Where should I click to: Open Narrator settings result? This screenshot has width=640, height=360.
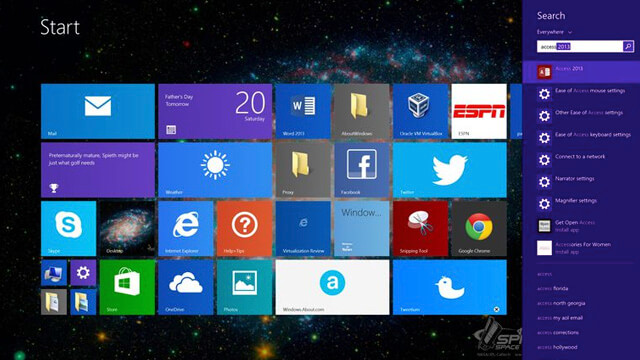(x=581, y=182)
